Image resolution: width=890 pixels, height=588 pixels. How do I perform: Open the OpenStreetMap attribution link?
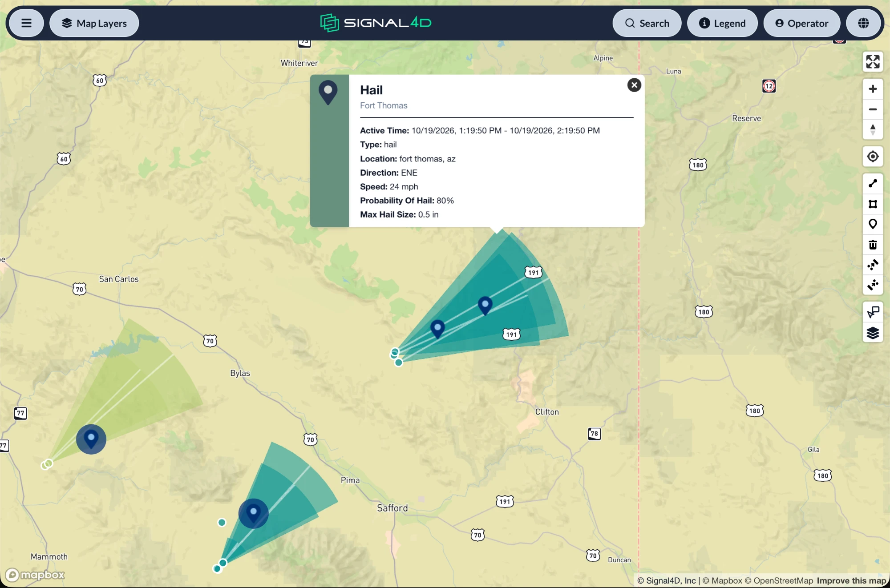click(779, 580)
